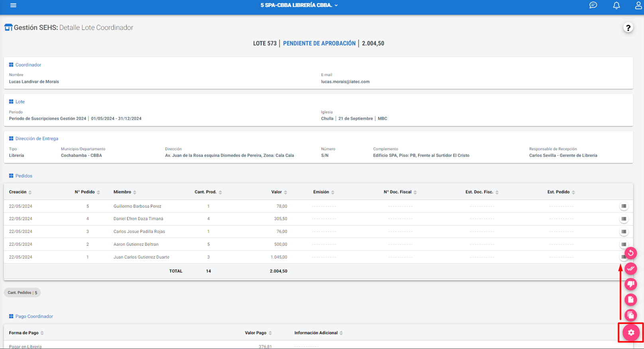
Task: Expand the 5 SPA-CBBA LIBRERÍA CBBA. entity dropdown
Action: (299, 5)
